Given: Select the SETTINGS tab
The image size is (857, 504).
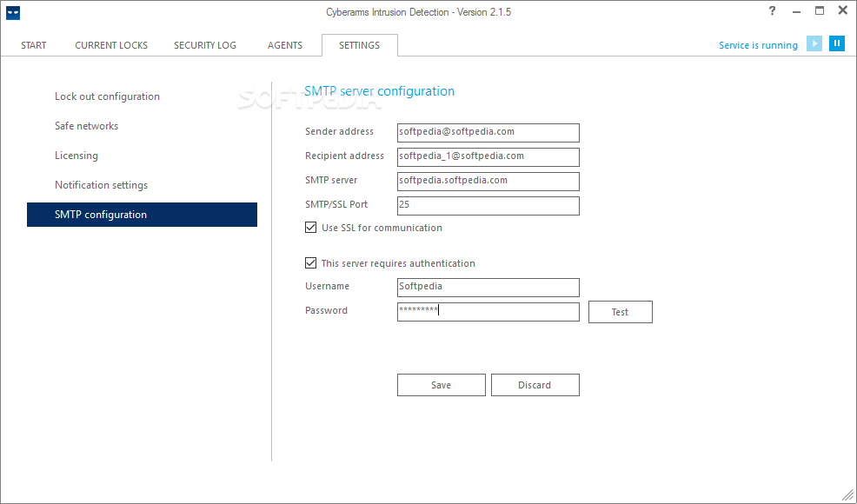Looking at the screenshot, I should pos(359,45).
